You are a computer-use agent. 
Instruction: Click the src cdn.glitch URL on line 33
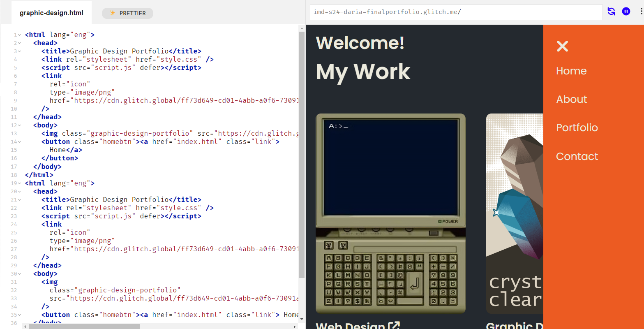click(x=174, y=299)
